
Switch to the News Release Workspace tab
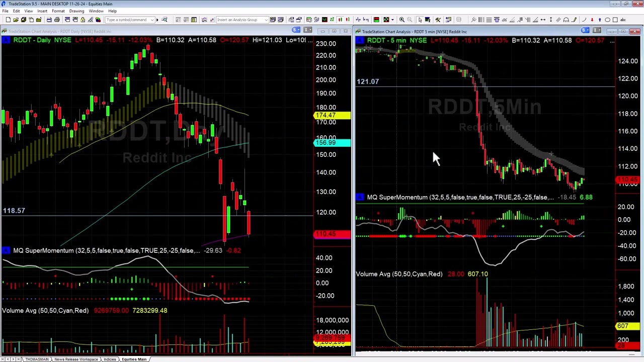coord(76,359)
